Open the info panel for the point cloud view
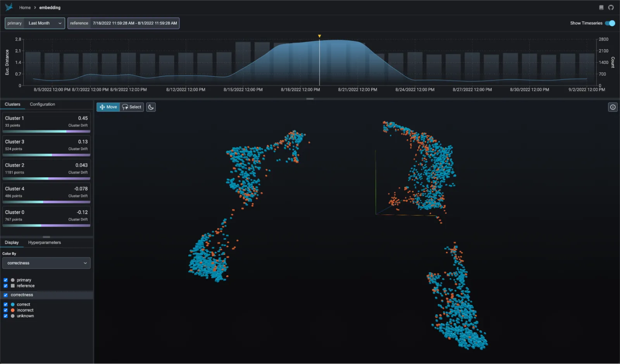Viewport: 620px width, 364px height. (x=613, y=107)
